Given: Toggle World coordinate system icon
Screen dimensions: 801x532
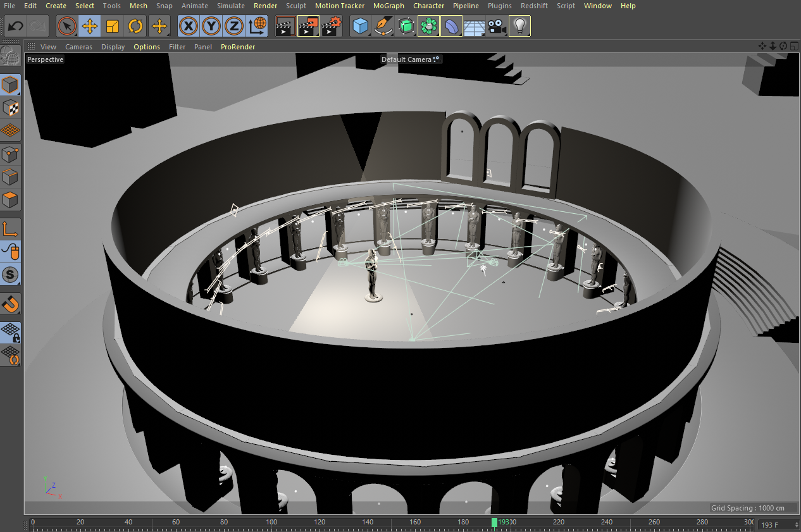Looking at the screenshot, I should (x=257, y=26).
